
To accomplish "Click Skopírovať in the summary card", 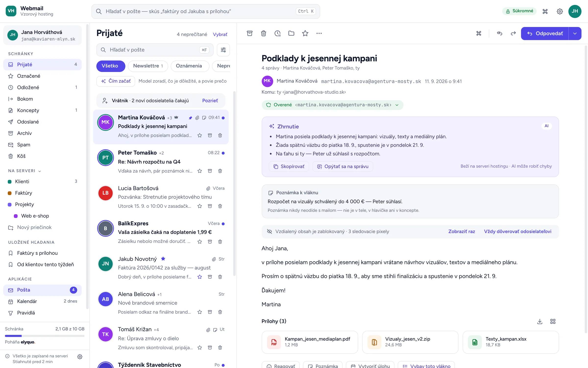I will coord(289,166).
